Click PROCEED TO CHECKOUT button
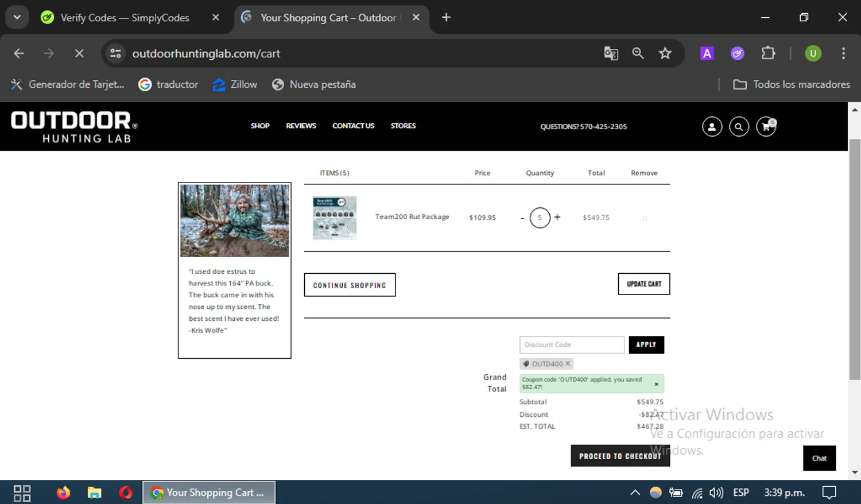The width and height of the screenshot is (861, 504). (x=620, y=456)
